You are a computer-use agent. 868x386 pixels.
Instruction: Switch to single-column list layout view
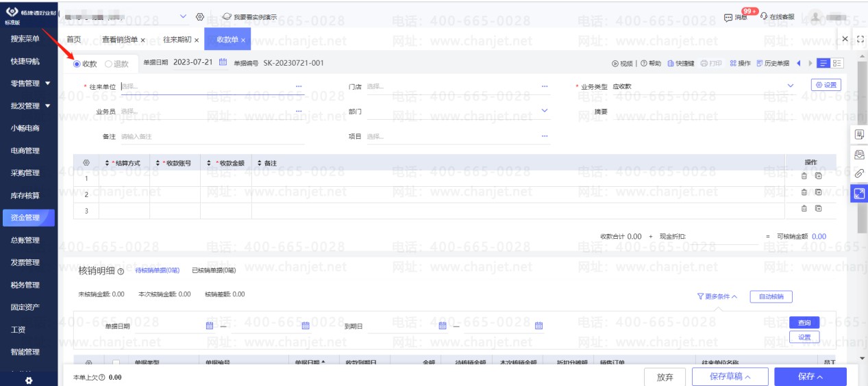[823, 64]
